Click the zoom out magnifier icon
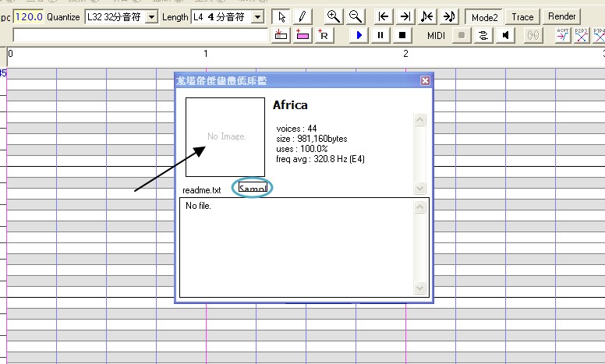 [x=355, y=16]
